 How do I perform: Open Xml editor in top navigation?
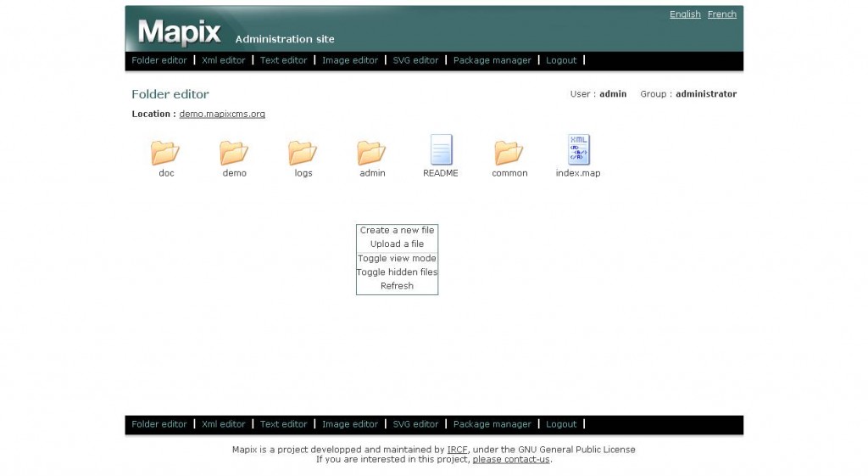(223, 60)
